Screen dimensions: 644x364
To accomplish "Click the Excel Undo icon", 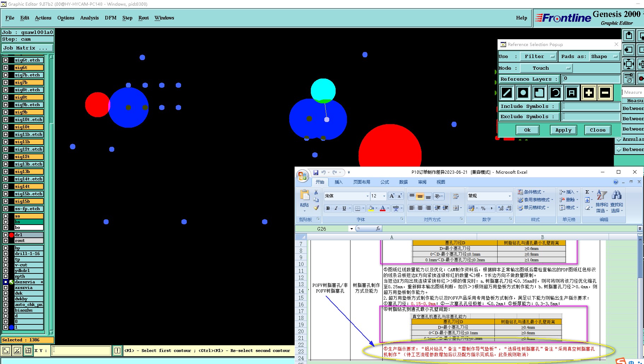I will tap(323, 173).
